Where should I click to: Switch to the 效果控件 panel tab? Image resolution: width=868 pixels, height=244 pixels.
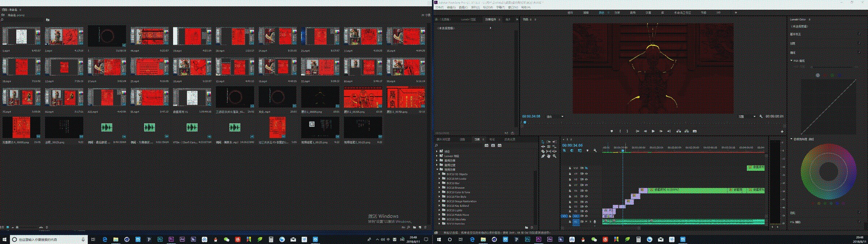(x=491, y=19)
